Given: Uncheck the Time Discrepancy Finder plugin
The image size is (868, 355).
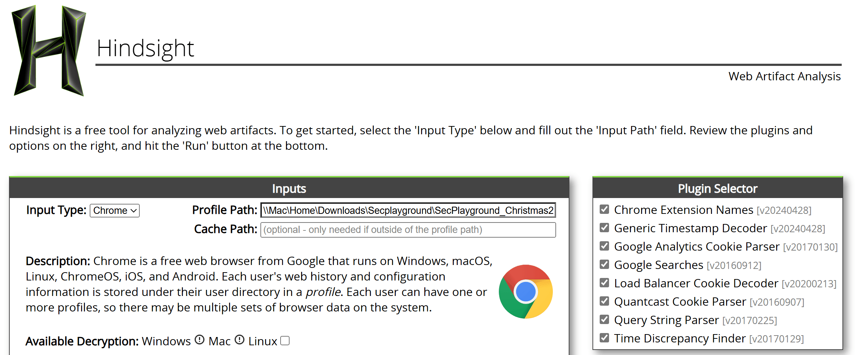Looking at the screenshot, I should pyautogui.click(x=604, y=338).
